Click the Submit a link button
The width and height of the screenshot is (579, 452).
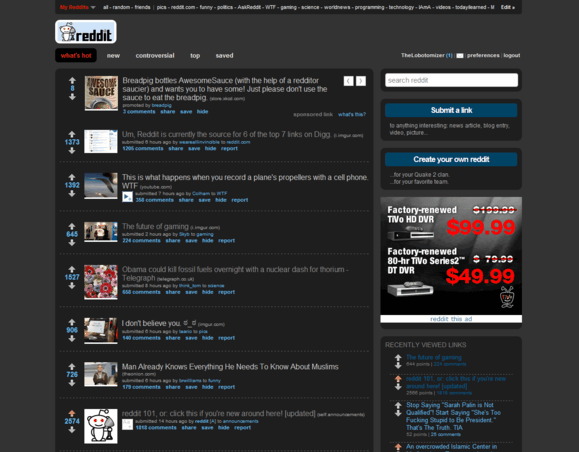click(451, 110)
